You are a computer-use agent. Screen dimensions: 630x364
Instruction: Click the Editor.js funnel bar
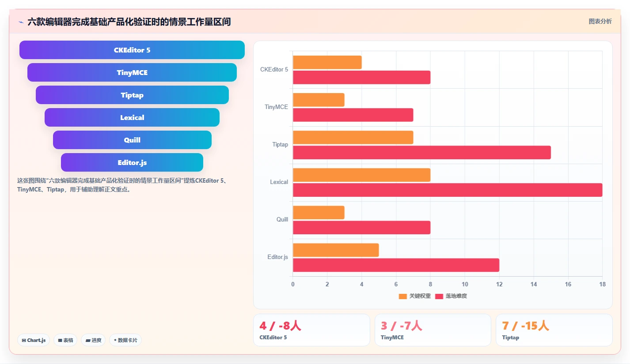click(x=132, y=162)
